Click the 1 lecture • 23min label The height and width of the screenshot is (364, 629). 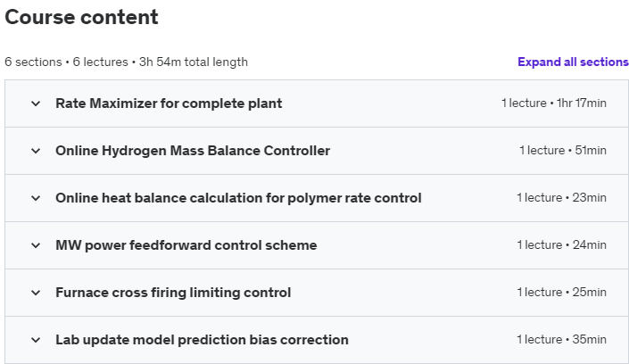(x=561, y=198)
